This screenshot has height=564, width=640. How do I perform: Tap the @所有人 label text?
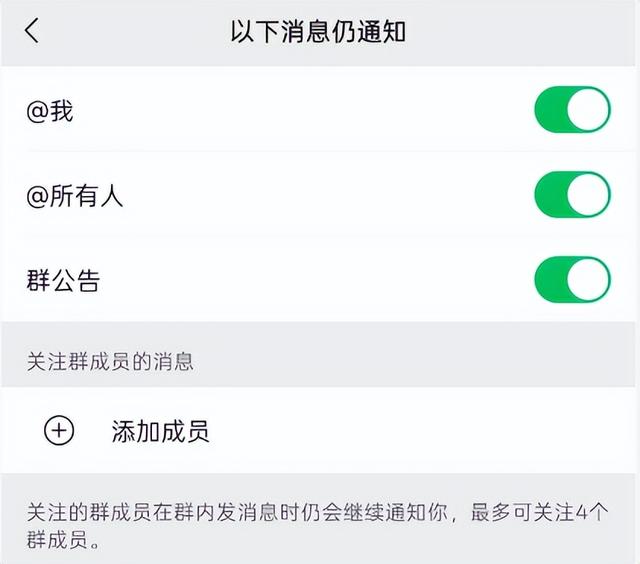(x=75, y=195)
